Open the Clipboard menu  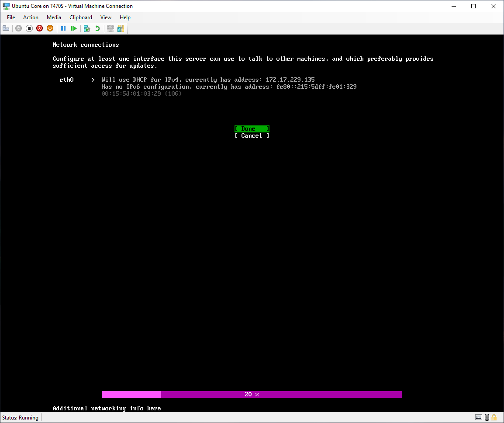(x=81, y=17)
